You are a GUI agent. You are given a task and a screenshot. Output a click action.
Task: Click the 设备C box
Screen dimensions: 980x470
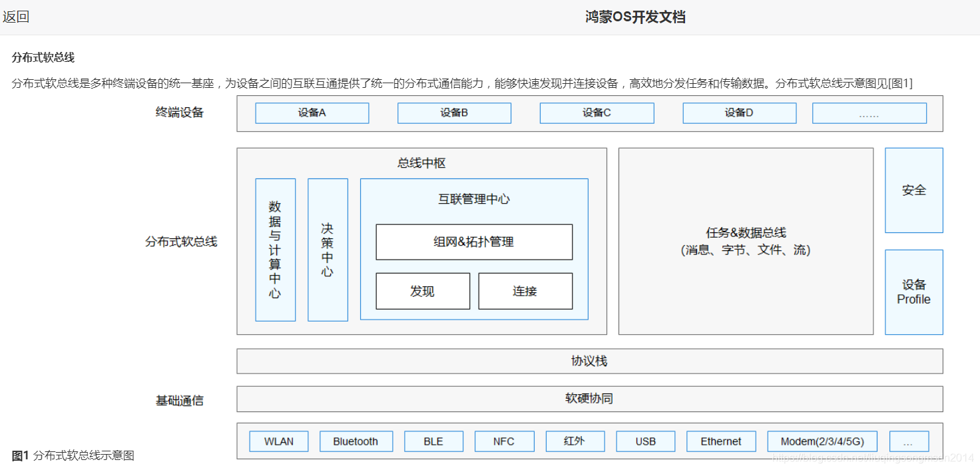597,113
